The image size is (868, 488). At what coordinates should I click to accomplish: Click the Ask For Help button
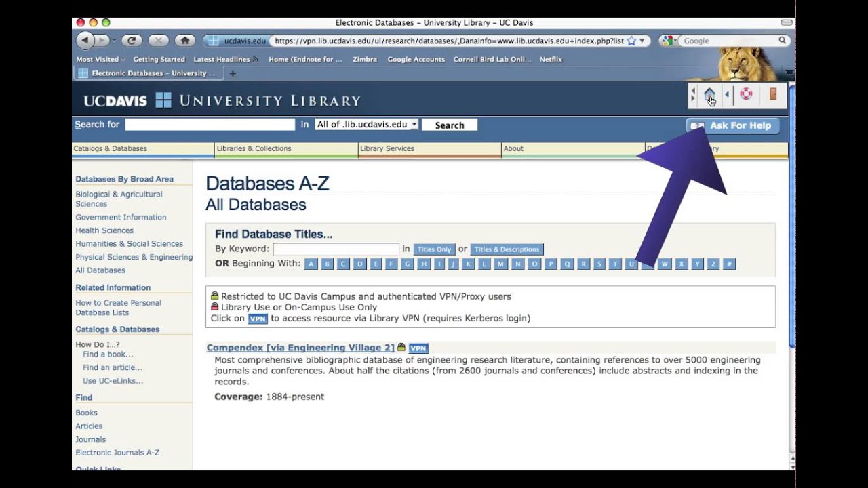point(732,126)
